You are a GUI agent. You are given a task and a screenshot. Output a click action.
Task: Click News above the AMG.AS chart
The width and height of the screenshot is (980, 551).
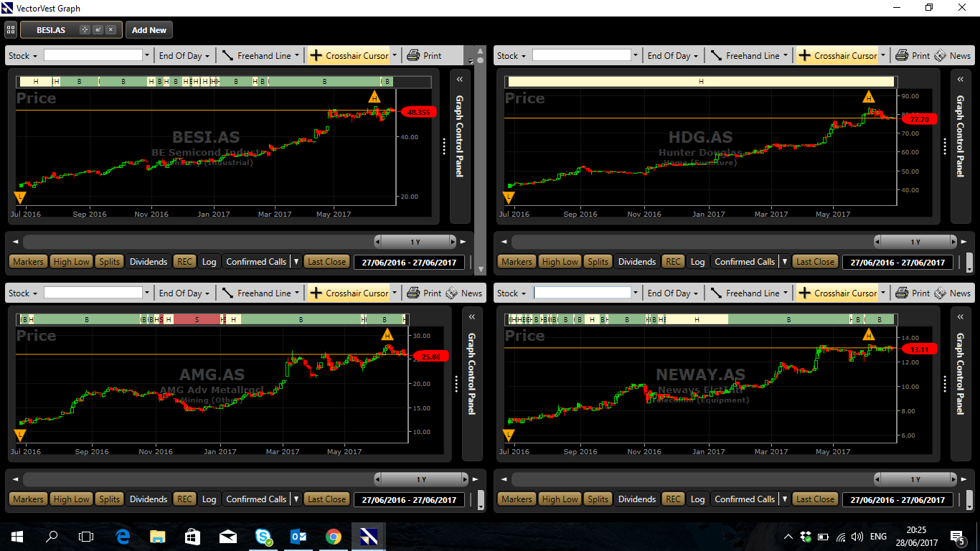point(464,293)
